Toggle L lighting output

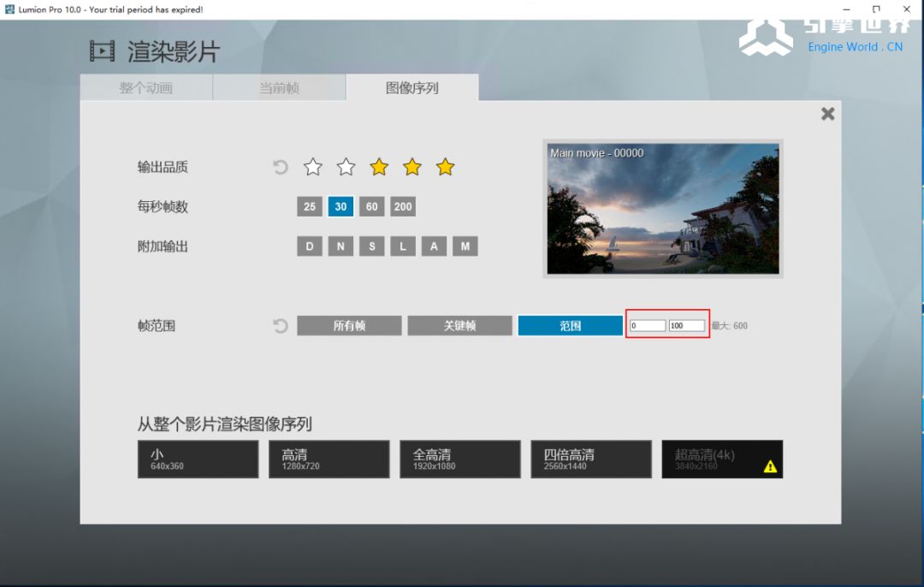pyautogui.click(x=403, y=246)
